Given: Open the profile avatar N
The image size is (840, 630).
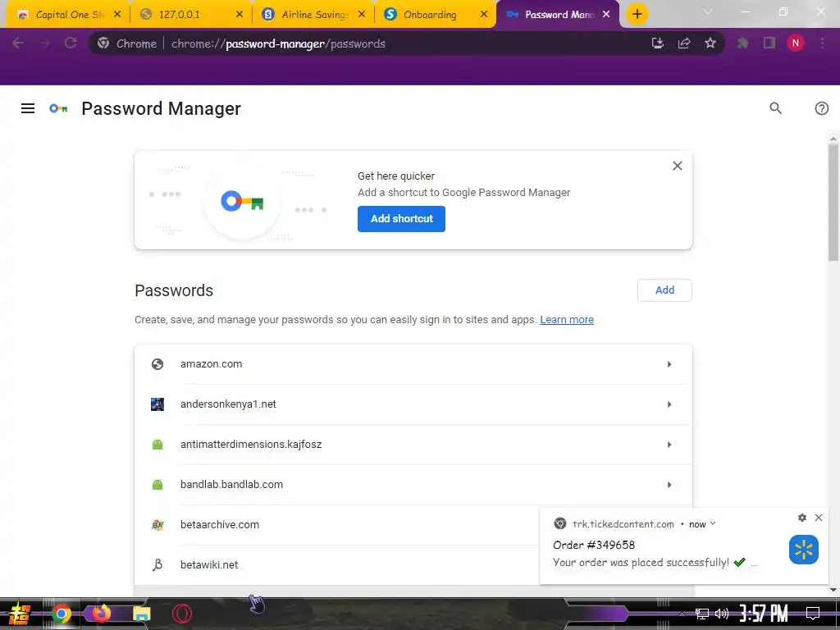Looking at the screenshot, I should pyautogui.click(x=796, y=43).
